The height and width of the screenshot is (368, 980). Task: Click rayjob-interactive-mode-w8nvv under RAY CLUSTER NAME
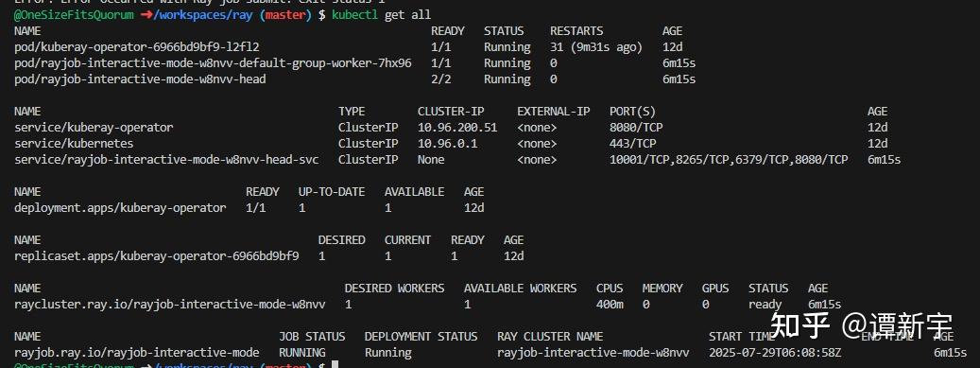point(593,353)
